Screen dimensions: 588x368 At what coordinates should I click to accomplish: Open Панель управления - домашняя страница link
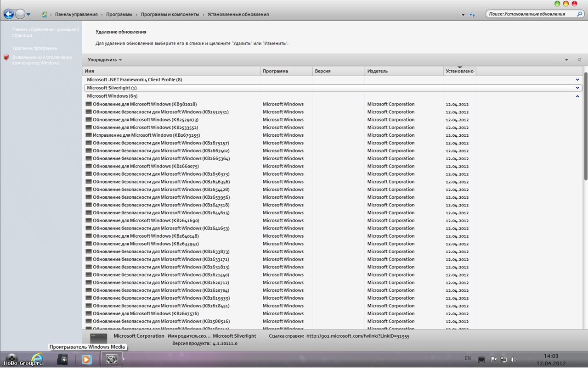click(45, 32)
